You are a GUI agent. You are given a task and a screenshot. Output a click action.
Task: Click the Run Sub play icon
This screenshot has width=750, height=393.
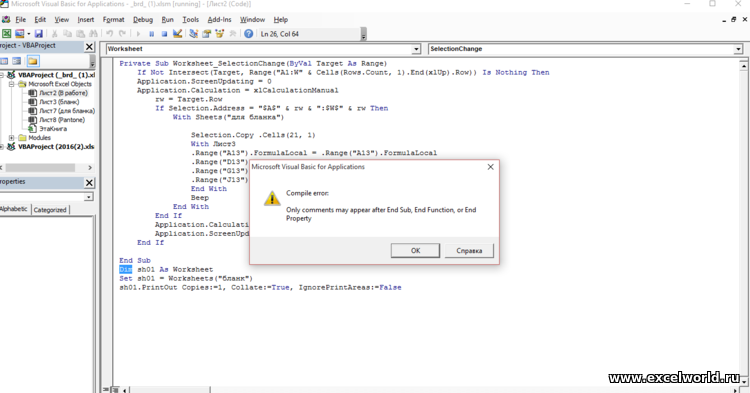coord(138,34)
